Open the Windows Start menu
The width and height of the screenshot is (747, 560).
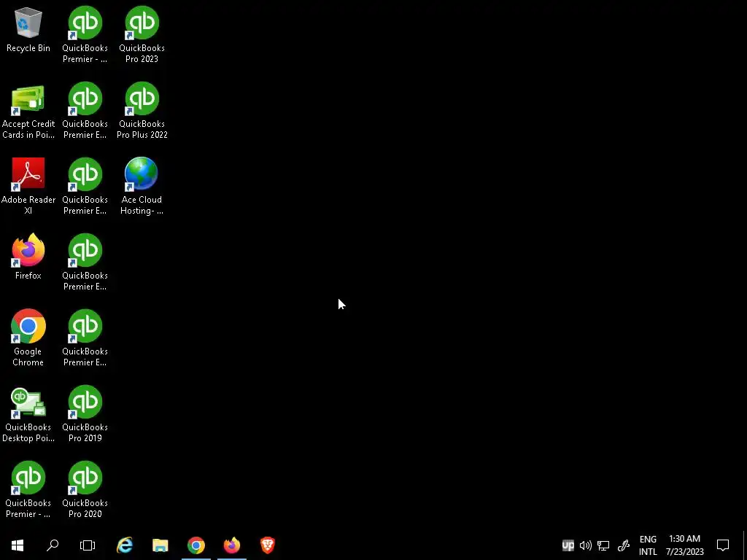[x=18, y=545]
